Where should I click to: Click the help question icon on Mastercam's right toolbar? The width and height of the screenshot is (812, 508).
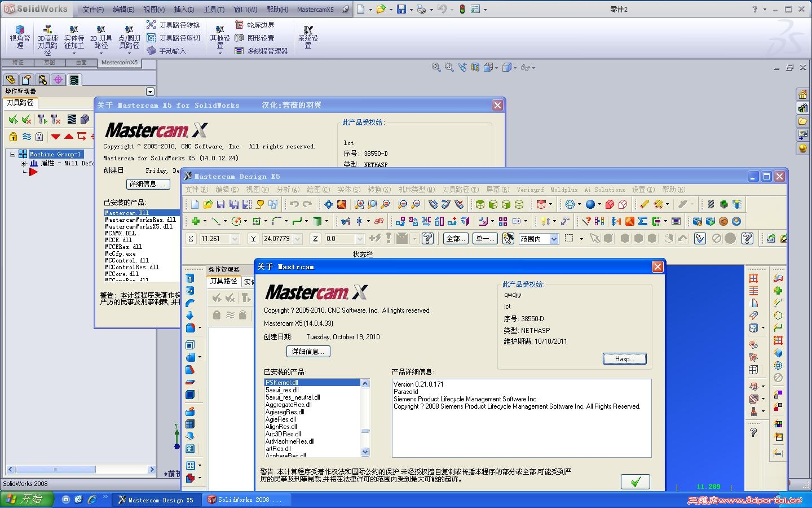coord(753,432)
